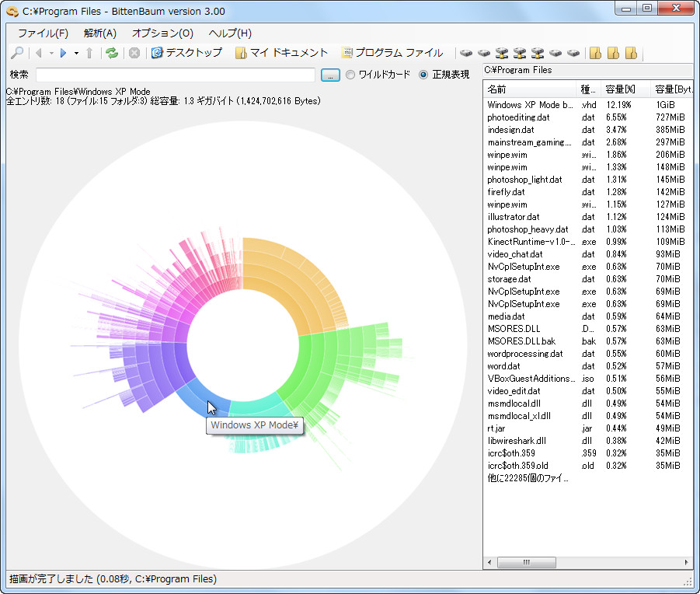Open the forward history dropdown arrow
The width and height of the screenshot is (700, 594).
coord(76,54)
